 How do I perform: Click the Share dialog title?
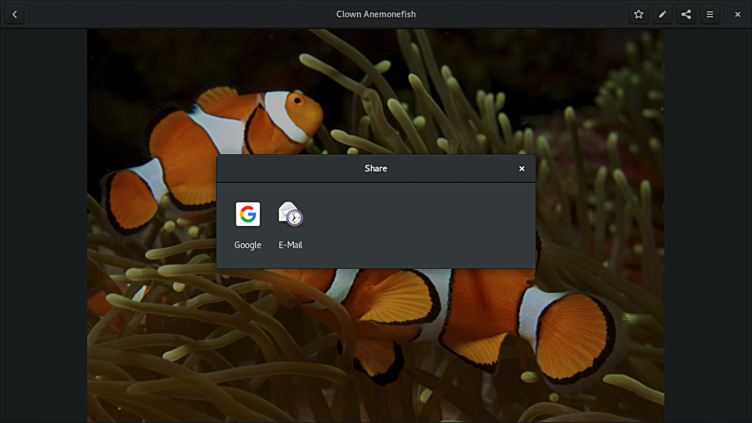(375, 169)
